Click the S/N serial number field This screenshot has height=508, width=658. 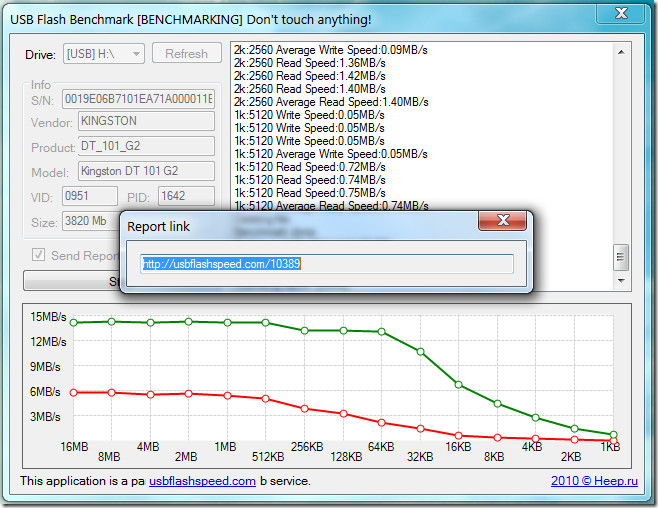coord(138,99)
